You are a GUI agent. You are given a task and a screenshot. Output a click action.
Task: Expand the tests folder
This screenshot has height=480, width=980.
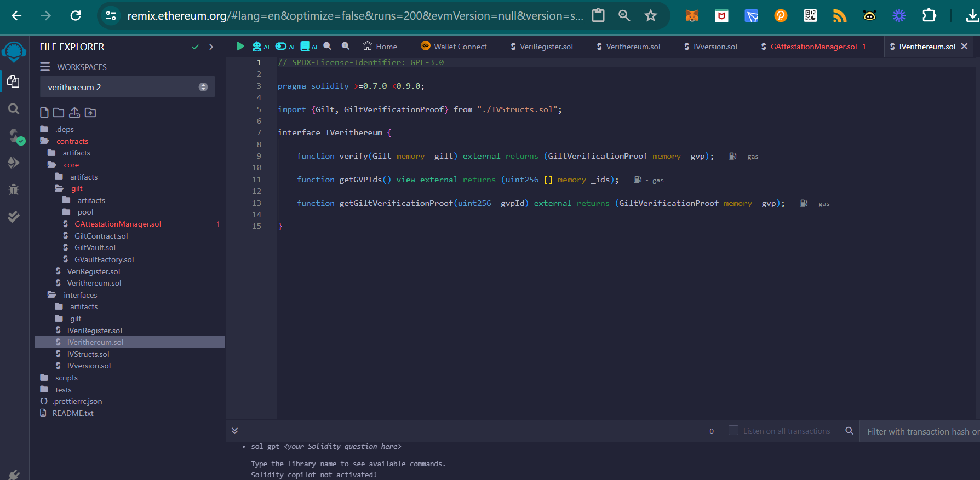point(63,390)
